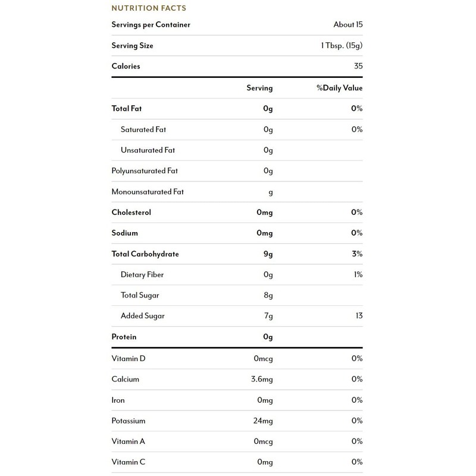Viewport: 476px width, 476px height.
Task: Click the %Daily Value column header
Action: 339,88
